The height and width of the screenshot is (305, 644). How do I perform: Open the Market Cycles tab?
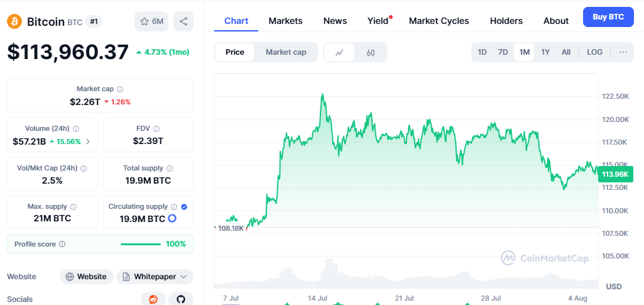(439, 21)
